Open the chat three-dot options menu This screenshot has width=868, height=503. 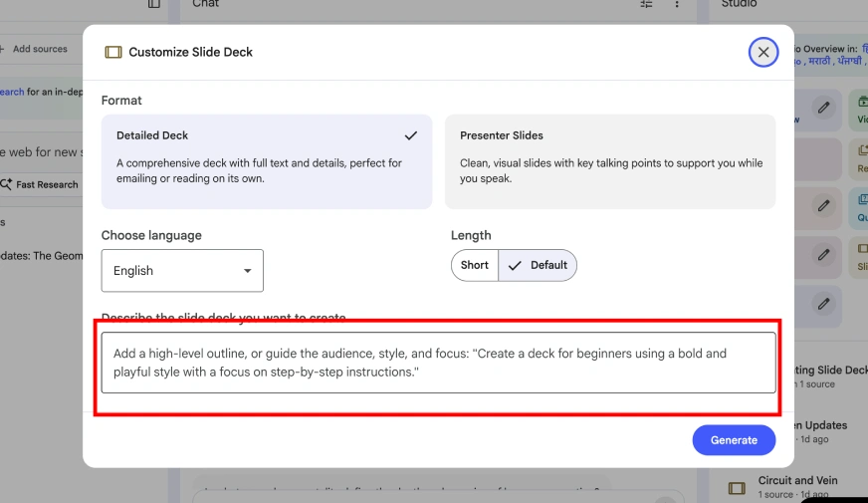677,5
